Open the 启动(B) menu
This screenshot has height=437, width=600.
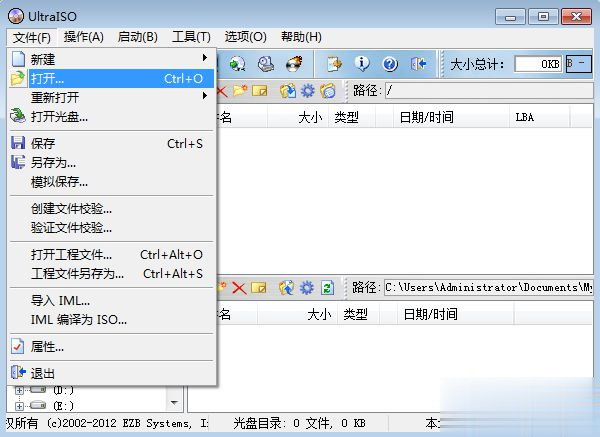[x=137, y=37]
